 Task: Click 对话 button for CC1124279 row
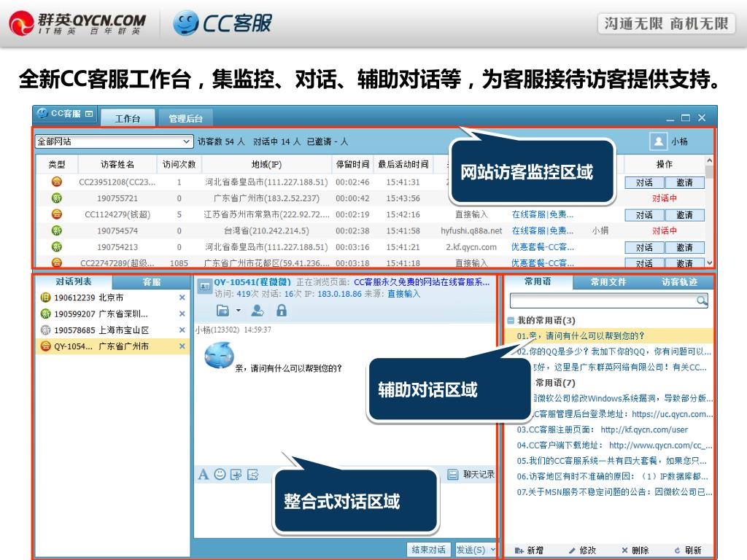coord(644,215)
